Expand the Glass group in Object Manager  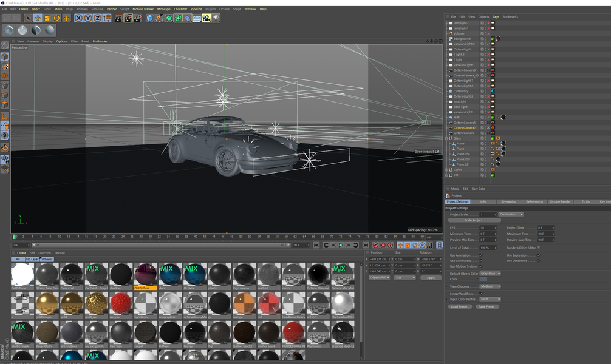pyautogui.click(x=446, y=138)
